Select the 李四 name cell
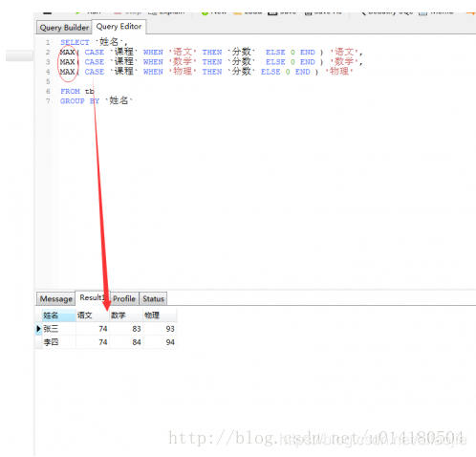Viewport: 476px width, 457px height. click(x=58, y=342)
